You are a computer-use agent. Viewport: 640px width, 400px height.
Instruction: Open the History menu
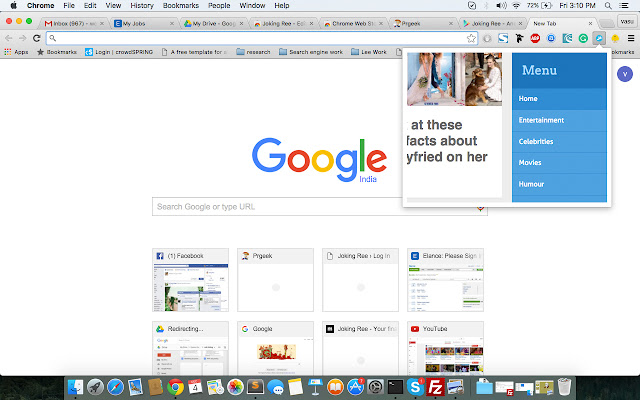pyautogui.click(x=142, y=5)
